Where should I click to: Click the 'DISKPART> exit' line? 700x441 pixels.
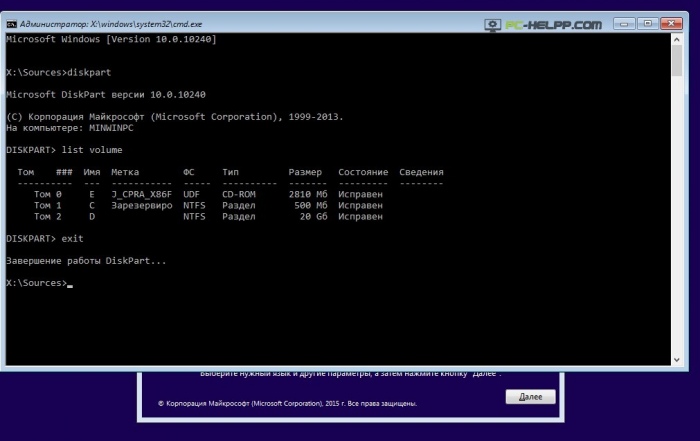[x=45, y=239]
